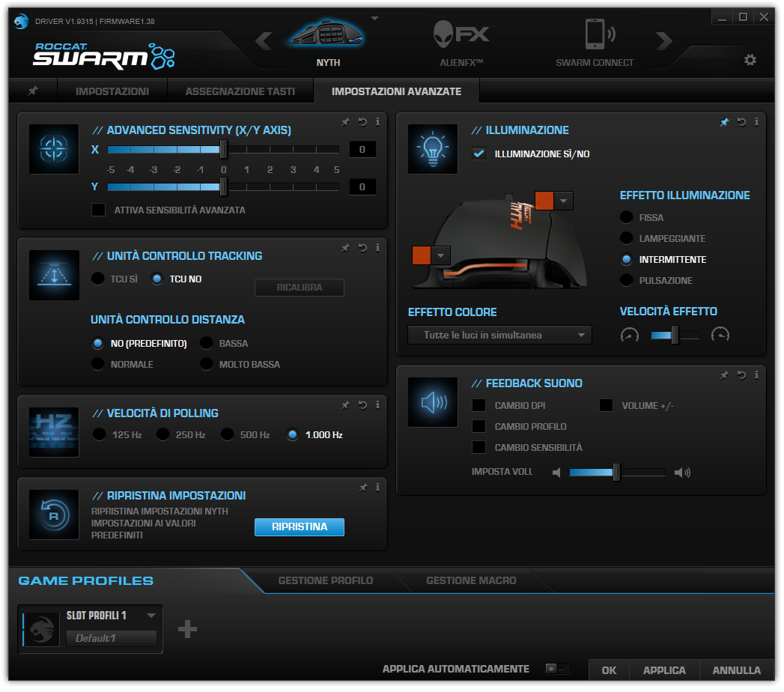Click the Applica button
The width and height of the screenshot is (784, 692).
pos(664,670)
